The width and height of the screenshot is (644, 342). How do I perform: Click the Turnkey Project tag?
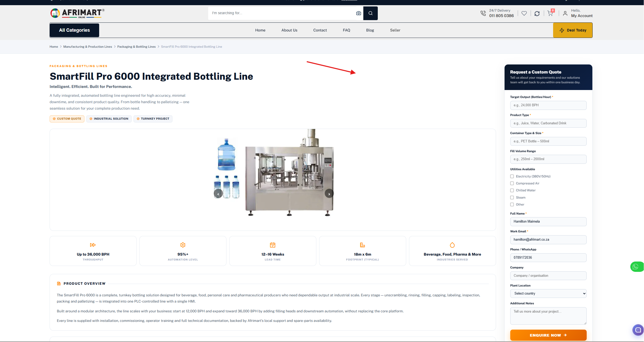tap(153, 119)
